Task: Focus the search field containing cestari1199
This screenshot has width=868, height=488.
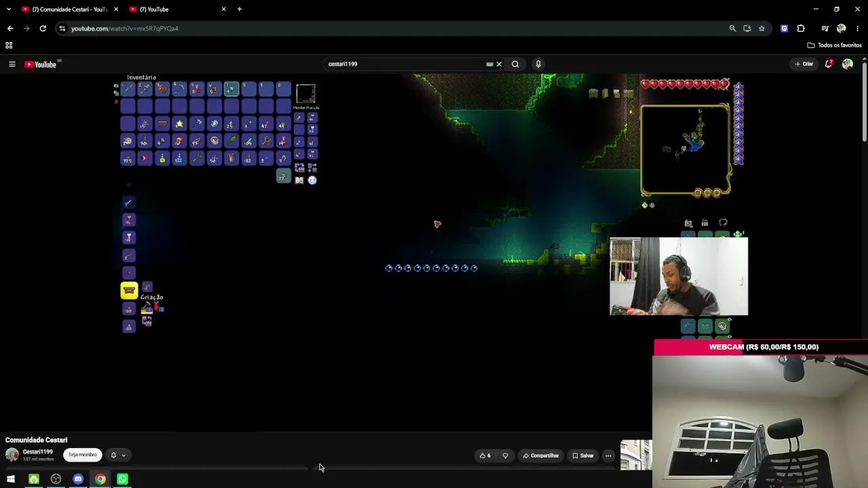Action: pos(405,64)
